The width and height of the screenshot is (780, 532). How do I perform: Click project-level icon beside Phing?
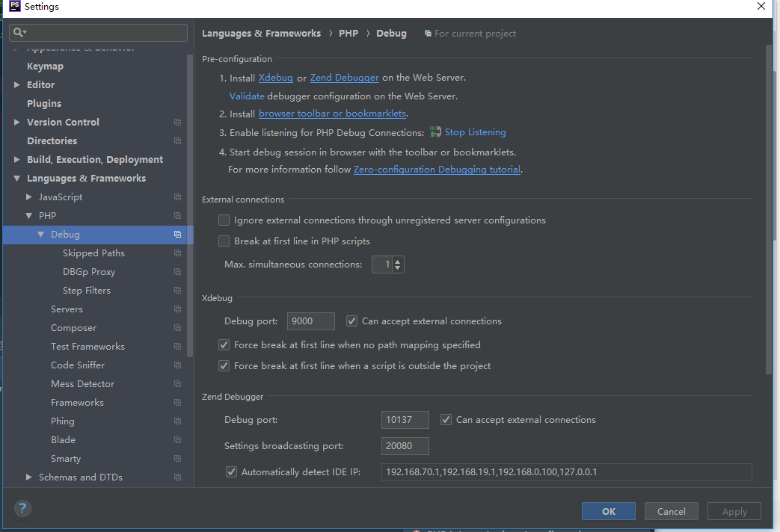[x=177, y=421]
